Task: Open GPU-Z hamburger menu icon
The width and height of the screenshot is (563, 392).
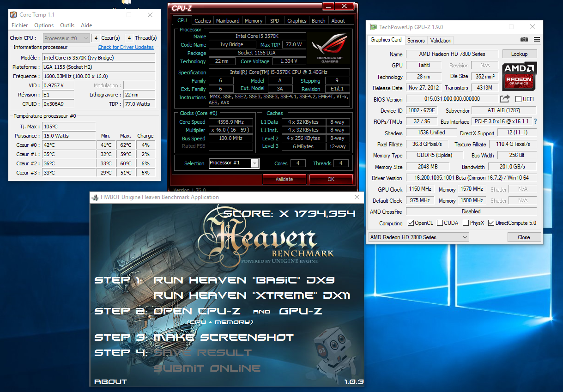Action: (537, 40)
